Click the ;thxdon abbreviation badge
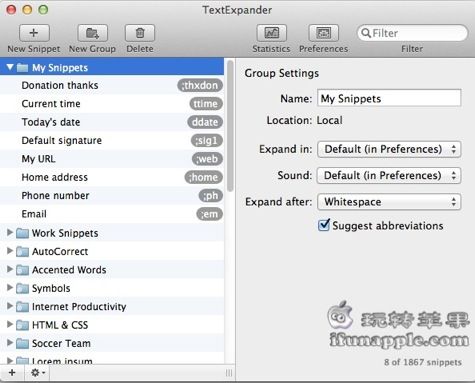The width and height of the screenshot is (475, 383). [200, 85]
